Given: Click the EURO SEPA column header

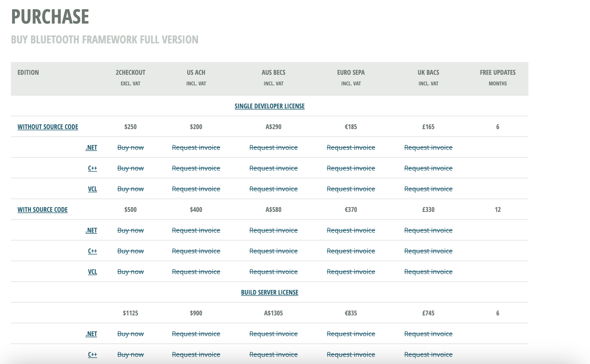Looking at the screenshot, I should point(351,72).
